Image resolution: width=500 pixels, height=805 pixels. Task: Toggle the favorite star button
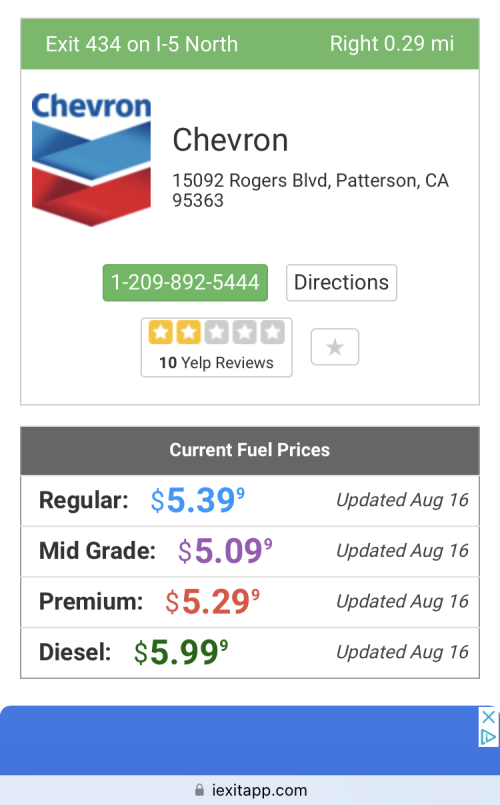[335, 347]
